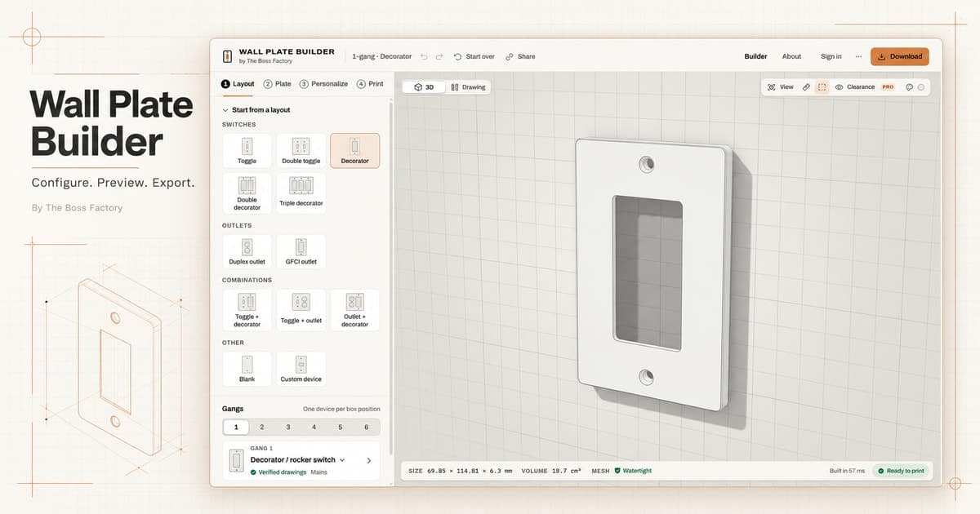Switch to Drawing view

click(x=468, y=86)
